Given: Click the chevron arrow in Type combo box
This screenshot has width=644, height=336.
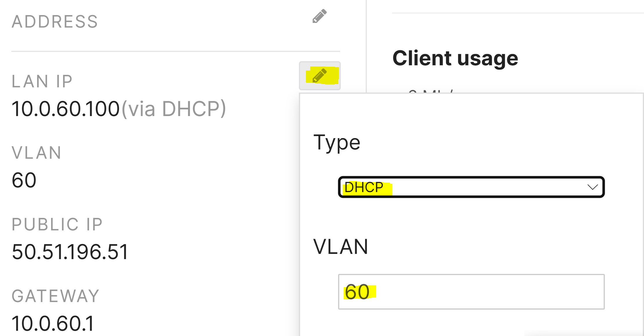Looking at the screenshot, I should [x=592, y=187].
